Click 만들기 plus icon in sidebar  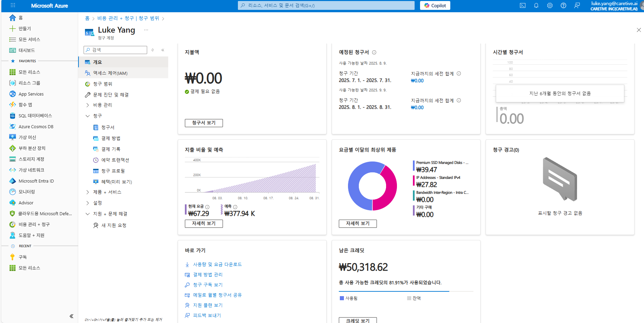pyautogui.click(x=13, y=29)
